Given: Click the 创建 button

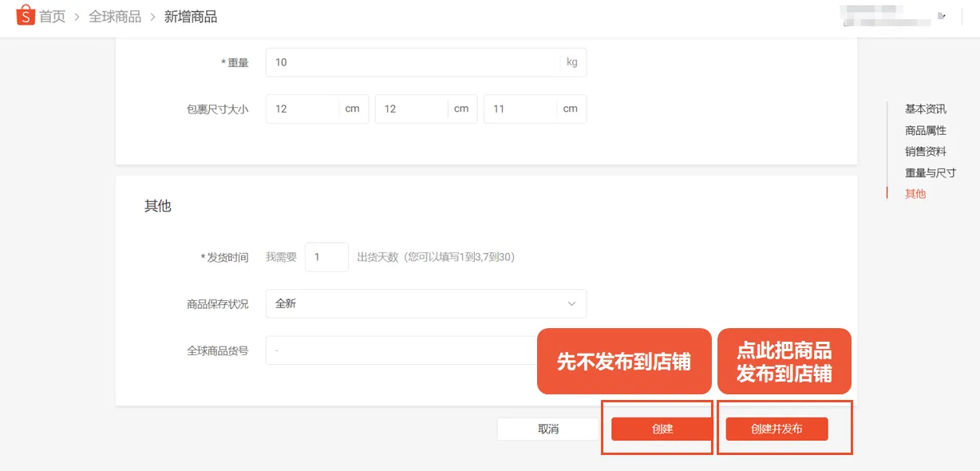Looking at the screenshot, I should (x=662, y=429).
